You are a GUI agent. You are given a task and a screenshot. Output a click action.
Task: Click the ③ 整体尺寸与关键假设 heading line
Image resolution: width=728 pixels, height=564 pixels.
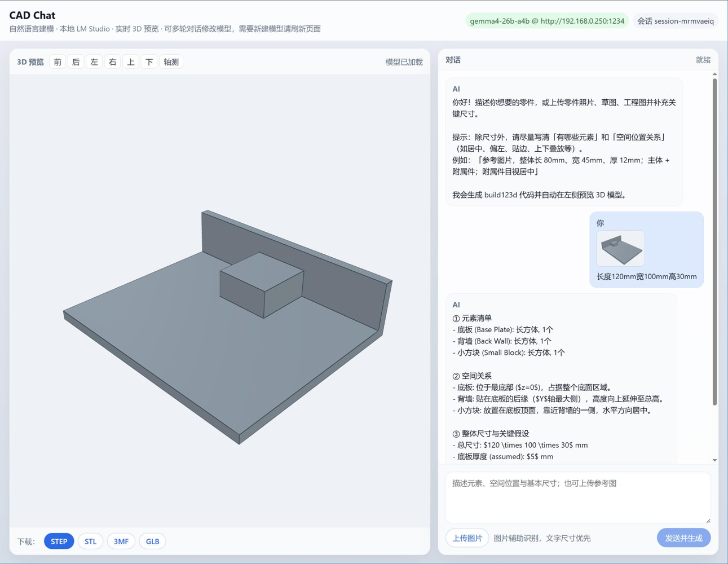click(x=491, y=434)
